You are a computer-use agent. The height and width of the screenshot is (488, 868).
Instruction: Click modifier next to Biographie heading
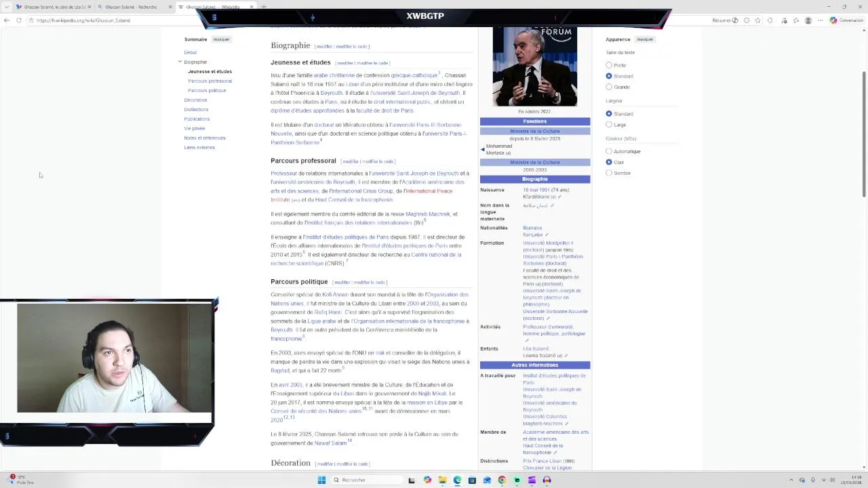click(324, 47)
